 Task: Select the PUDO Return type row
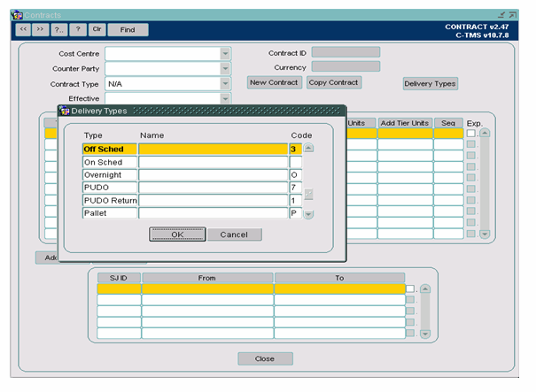coord(110,201)
